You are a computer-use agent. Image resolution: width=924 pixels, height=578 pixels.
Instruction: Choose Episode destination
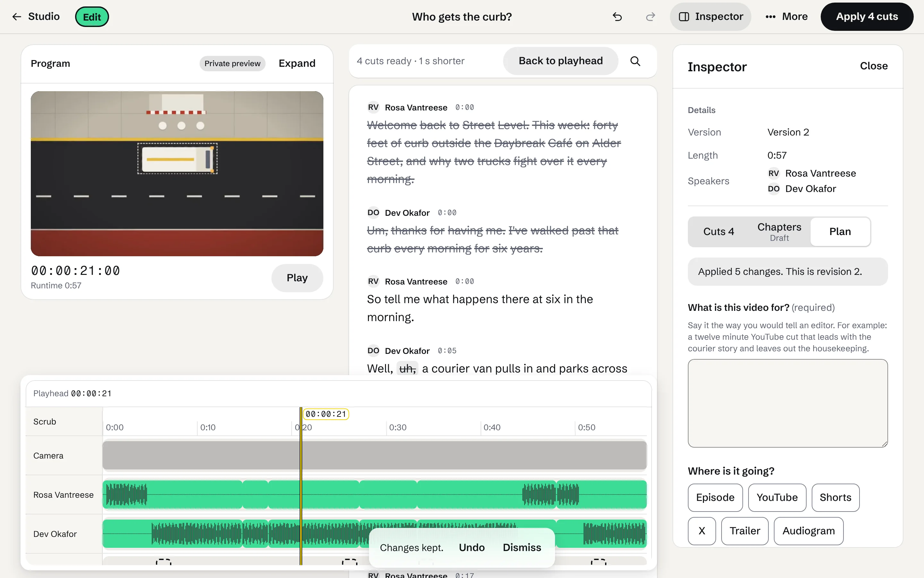[715, 497]
